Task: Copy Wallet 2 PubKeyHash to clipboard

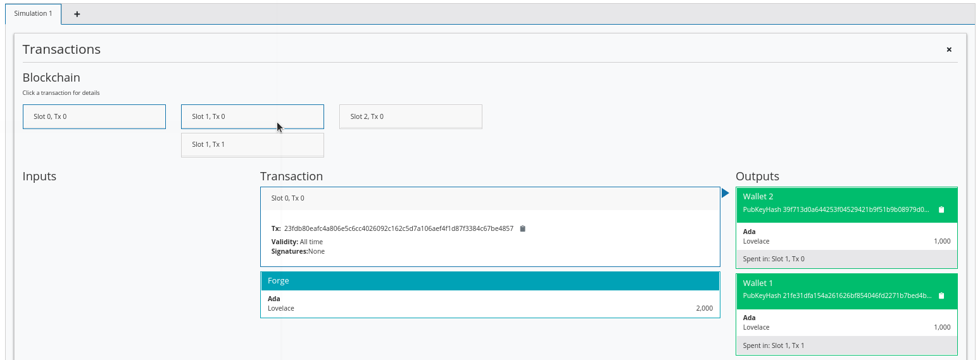Action: click(x=941, y=209)
